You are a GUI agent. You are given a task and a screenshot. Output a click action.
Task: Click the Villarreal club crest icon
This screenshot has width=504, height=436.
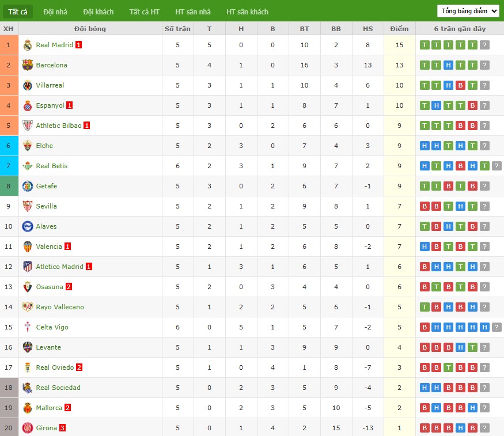pyautogui.click(x=28, y=85)
